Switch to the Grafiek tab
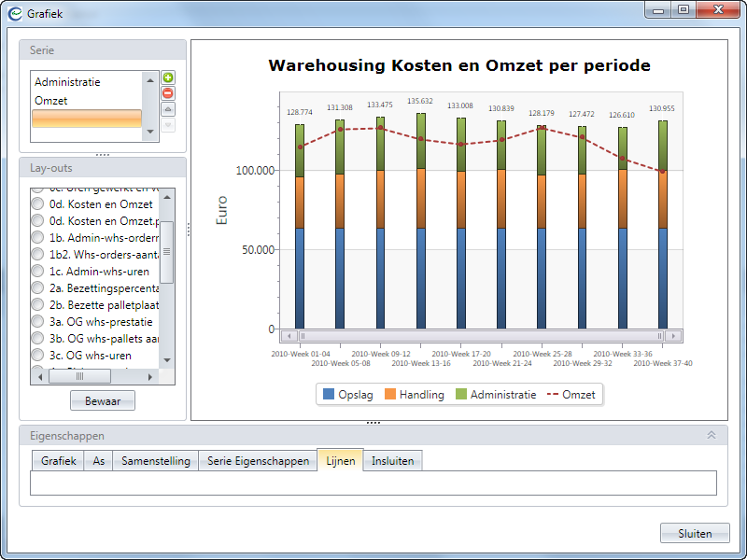The width and height of the screenshot is (747, 560). click(x=57, y=461)
